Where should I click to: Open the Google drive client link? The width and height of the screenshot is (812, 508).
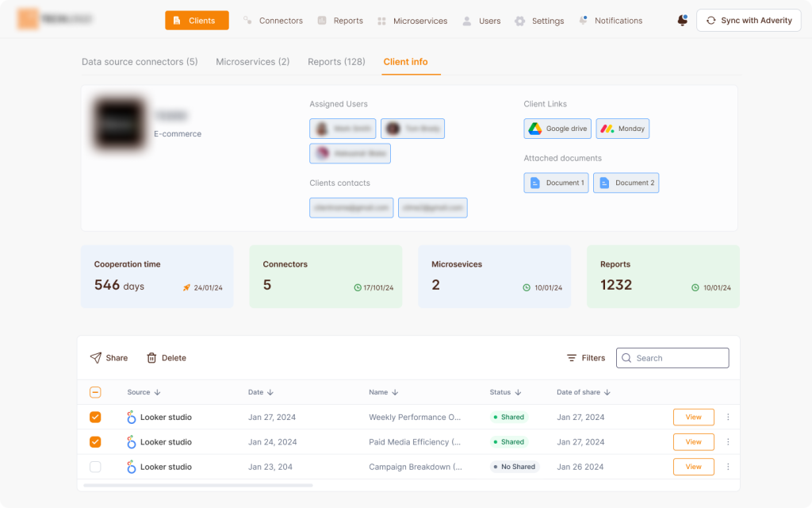557,128
